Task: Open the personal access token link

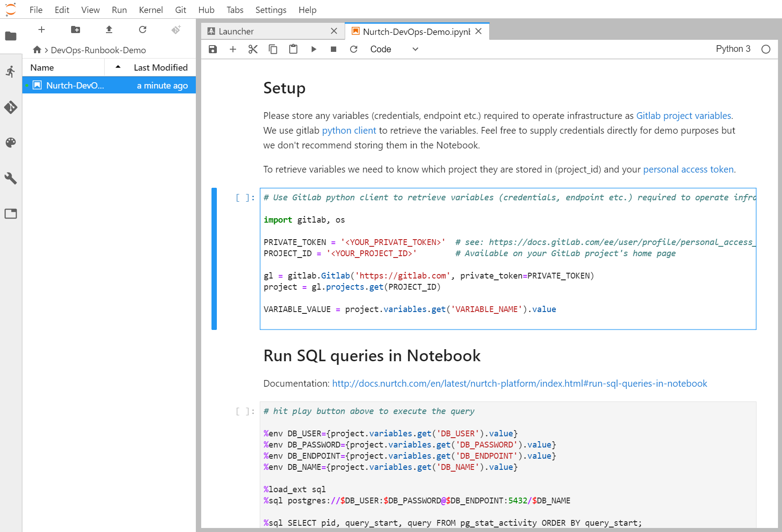Action: click(x=689, y=169)
